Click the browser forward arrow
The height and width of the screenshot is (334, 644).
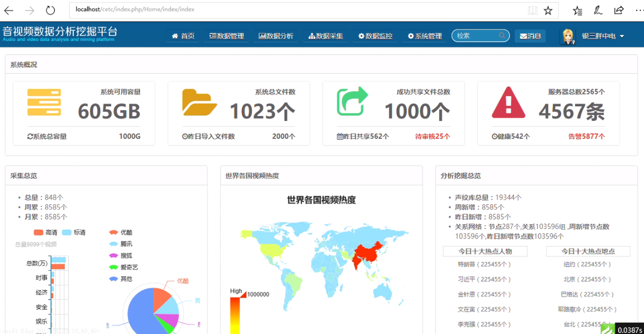point(30,10)
